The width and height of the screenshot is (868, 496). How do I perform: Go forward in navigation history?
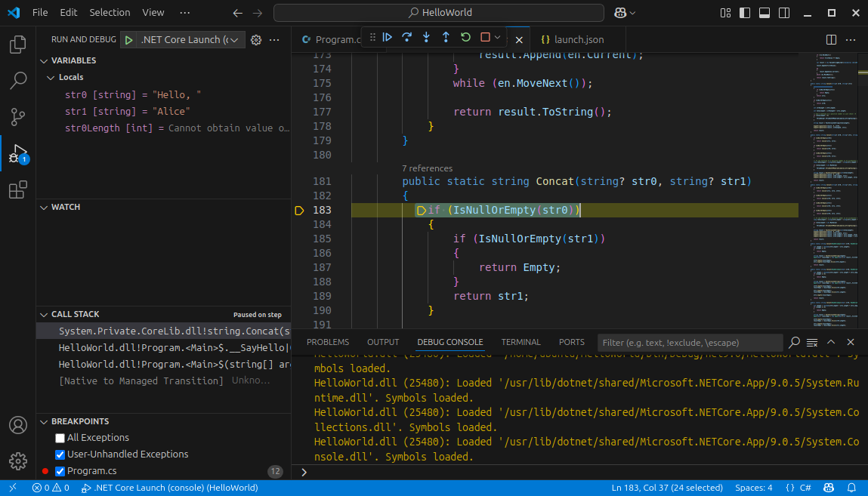click(258, 13)
